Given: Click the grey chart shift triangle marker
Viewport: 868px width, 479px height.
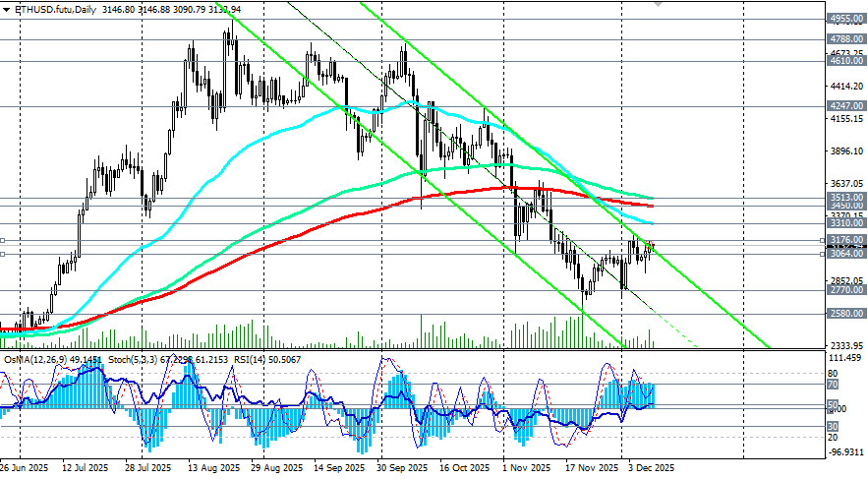Looking at the screenshot, I should pyautogui.click(x=657, y=3).
